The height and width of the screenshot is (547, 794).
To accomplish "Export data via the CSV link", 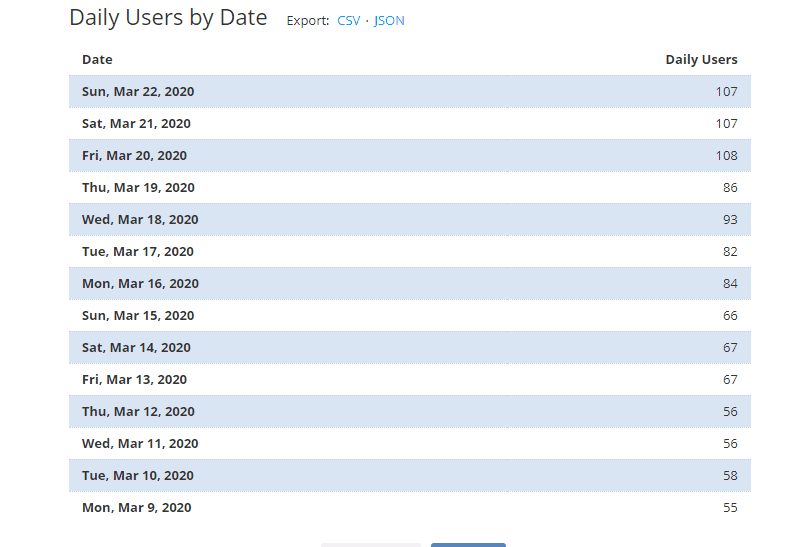I will [x=348, y=21].
